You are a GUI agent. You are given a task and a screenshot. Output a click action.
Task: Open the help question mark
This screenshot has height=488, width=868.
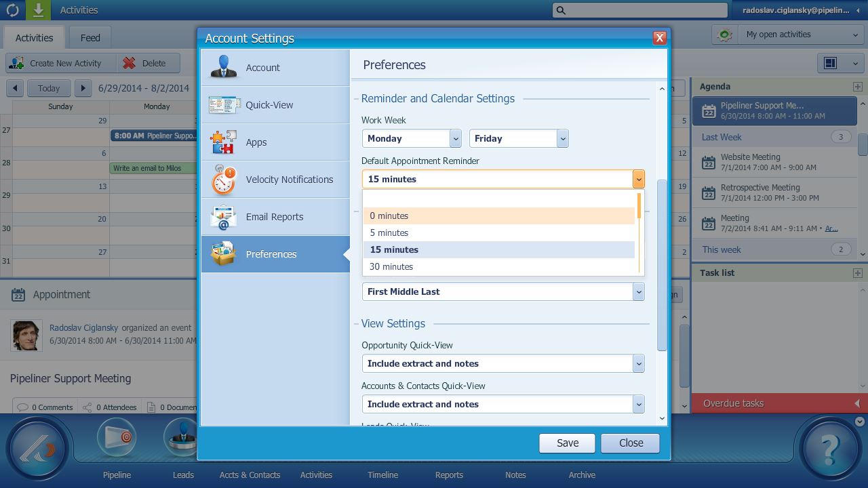pyautogui.click(x=830, y=449)
